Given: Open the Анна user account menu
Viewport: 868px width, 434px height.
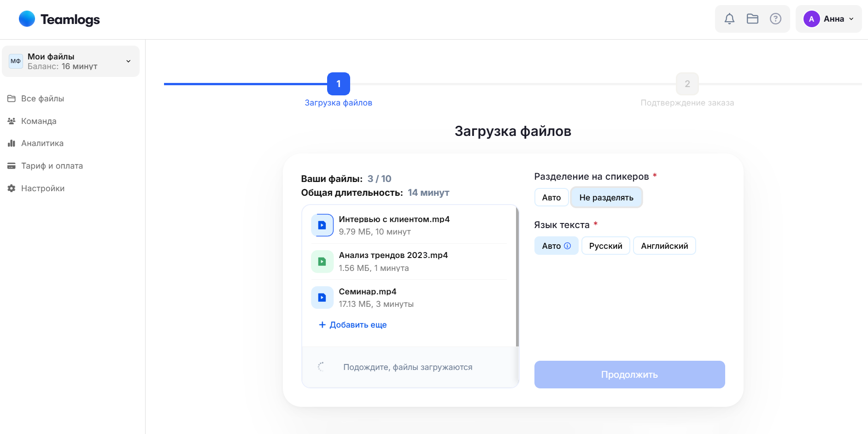Looking at the screenshot, I should pyautogui.click(x=828, y=19).
